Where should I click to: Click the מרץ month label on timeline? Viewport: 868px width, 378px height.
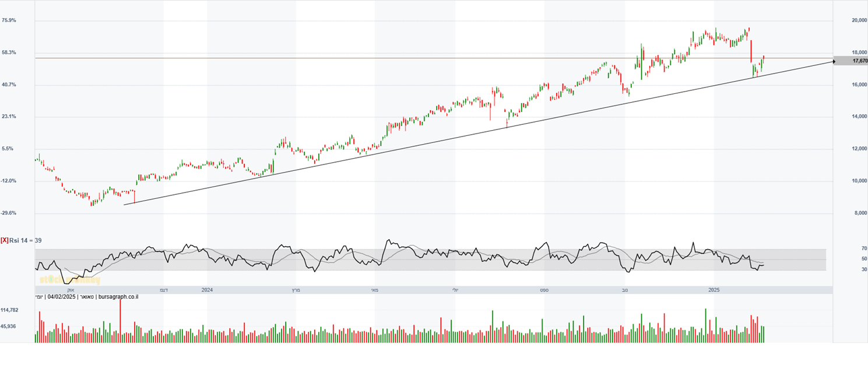296,289
